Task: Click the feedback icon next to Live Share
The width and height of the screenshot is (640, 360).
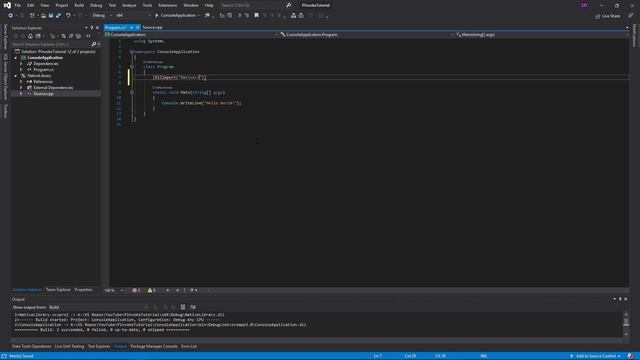Action: point(631,16)
